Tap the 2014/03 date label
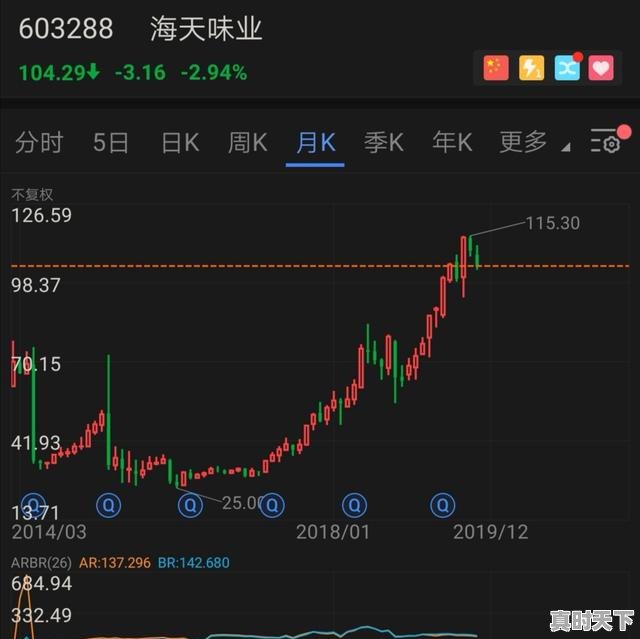The image size is (640, 639). pos(49,532)
